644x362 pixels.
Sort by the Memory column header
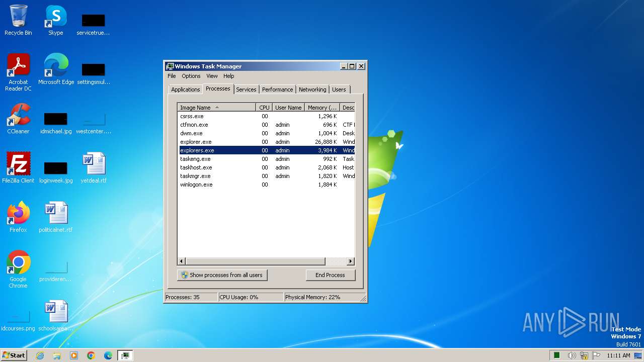[323, 108]
